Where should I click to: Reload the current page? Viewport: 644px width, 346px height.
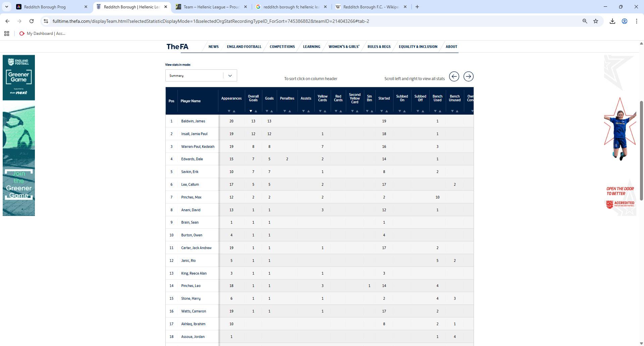(32, 21)
